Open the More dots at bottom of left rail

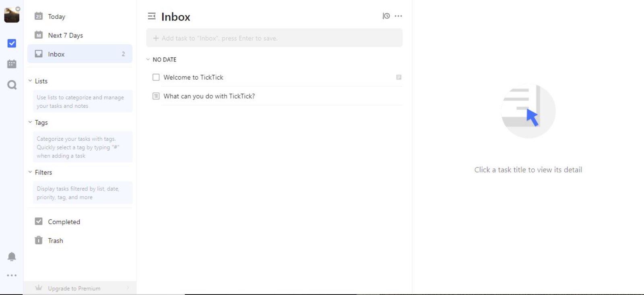click(12, 275)
